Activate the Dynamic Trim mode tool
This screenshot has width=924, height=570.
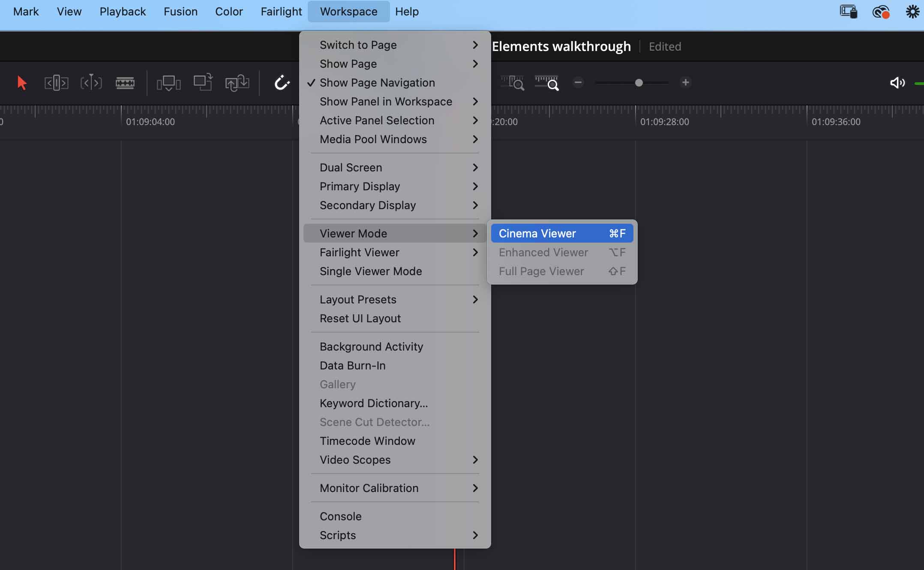tap(91, 83)
